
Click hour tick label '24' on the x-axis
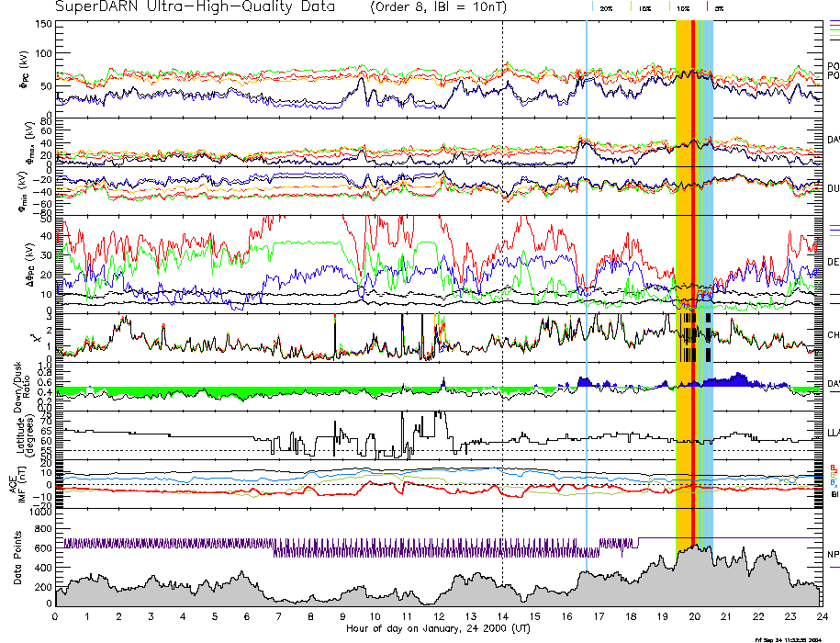pyautogui.click(x=822, y=616)
